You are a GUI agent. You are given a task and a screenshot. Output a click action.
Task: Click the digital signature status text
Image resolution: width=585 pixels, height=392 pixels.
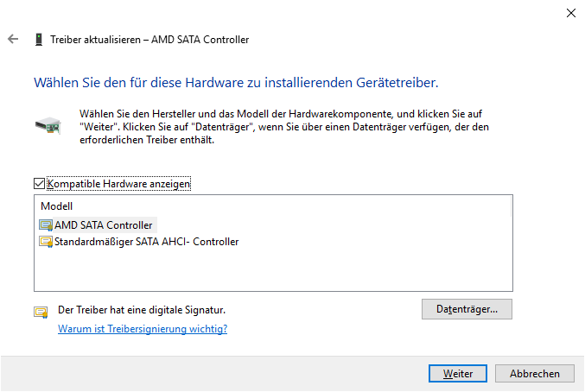click(142, 309)
